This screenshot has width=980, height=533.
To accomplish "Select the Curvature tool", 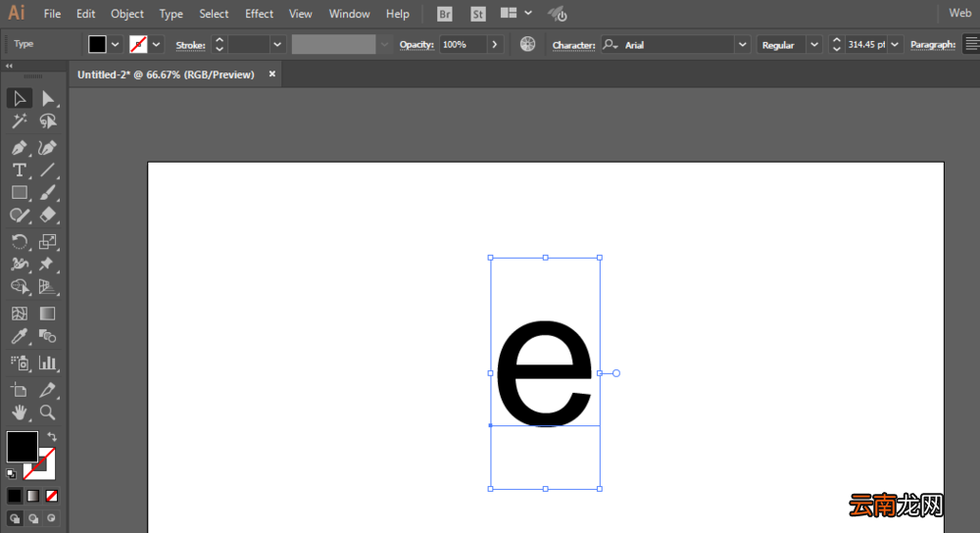I will (x=47, y=148).
